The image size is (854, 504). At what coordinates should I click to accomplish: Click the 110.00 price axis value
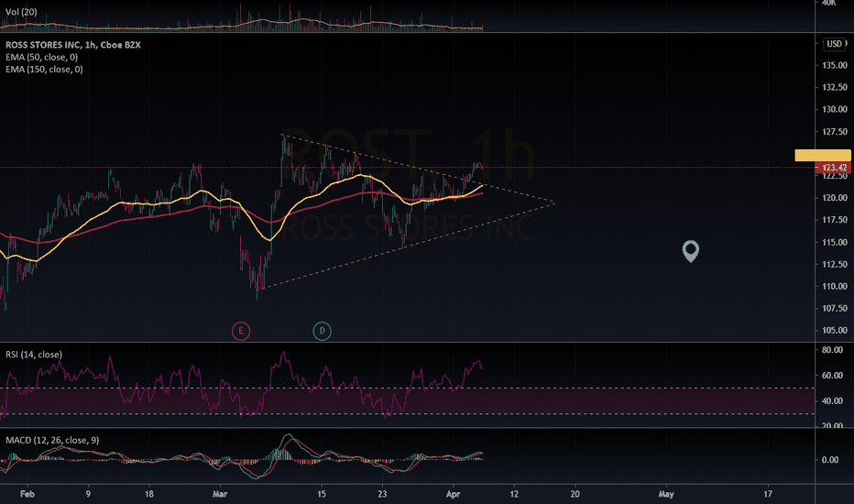[x=835, y=287]
